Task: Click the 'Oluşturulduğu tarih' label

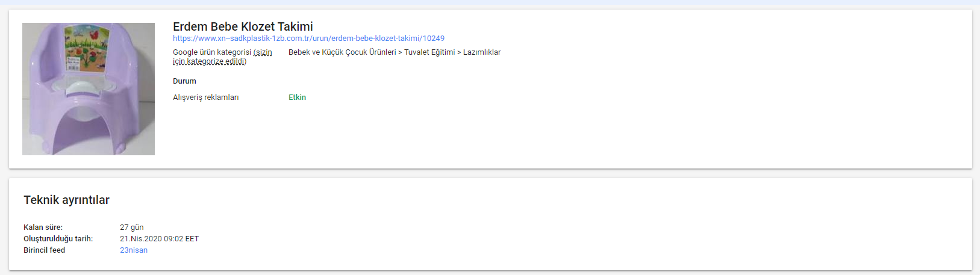Action: [58, 239]
